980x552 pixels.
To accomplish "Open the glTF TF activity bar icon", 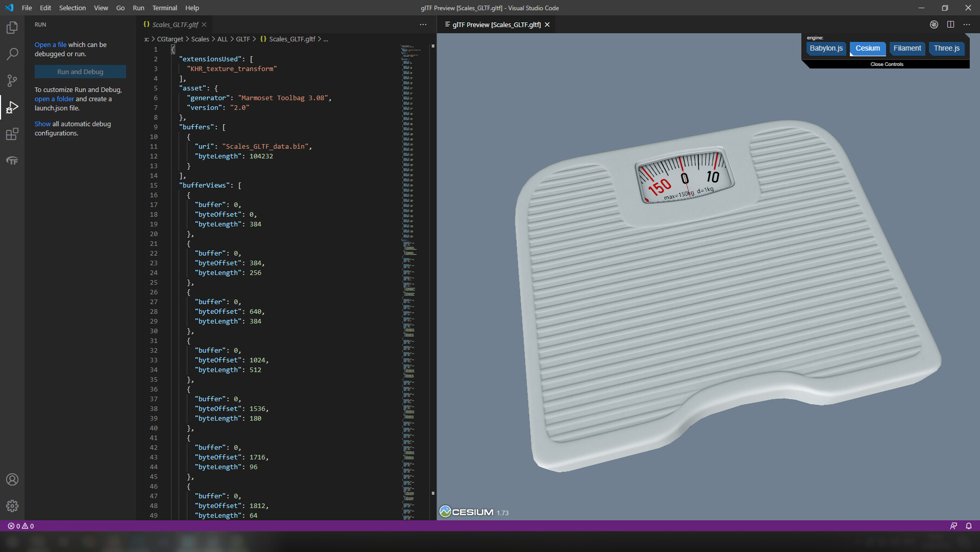I will pos(12,161).
